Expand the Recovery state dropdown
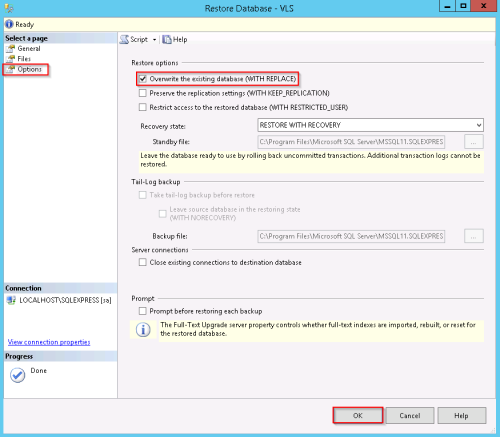The height and width of the screenshot is (437, 500). [x=479, y=125]
